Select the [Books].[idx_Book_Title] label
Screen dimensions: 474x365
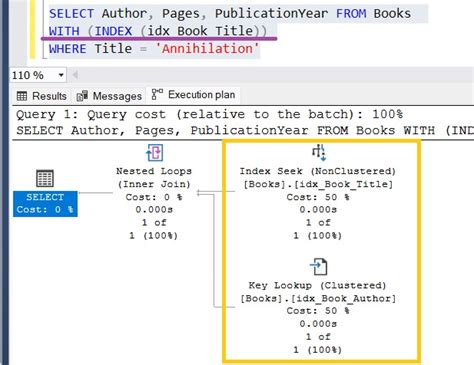coord(318,184)
